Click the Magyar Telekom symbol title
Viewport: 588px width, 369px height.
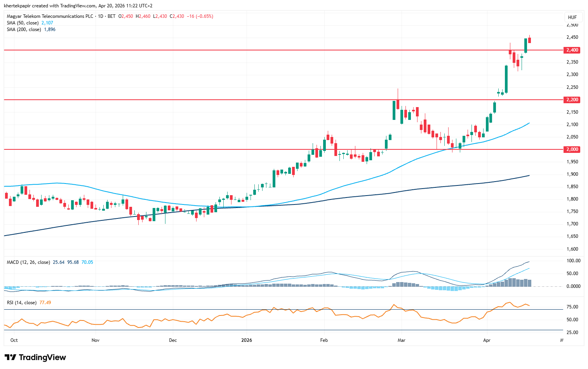point(50,16)
